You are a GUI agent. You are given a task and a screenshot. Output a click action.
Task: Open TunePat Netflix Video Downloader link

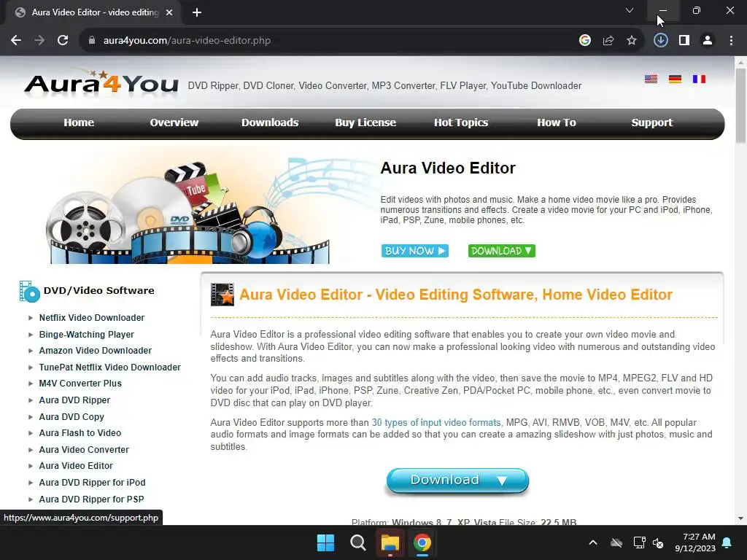109,367
